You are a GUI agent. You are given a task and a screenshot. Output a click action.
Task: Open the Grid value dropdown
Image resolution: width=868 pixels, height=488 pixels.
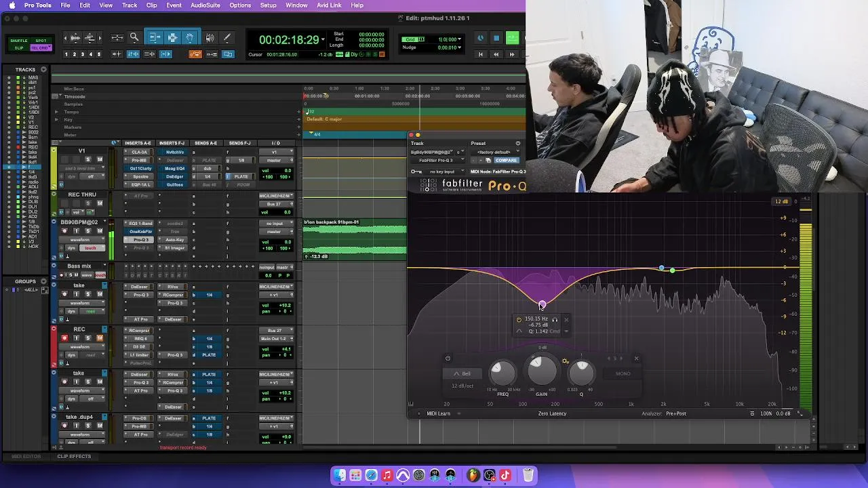point(460,39)
